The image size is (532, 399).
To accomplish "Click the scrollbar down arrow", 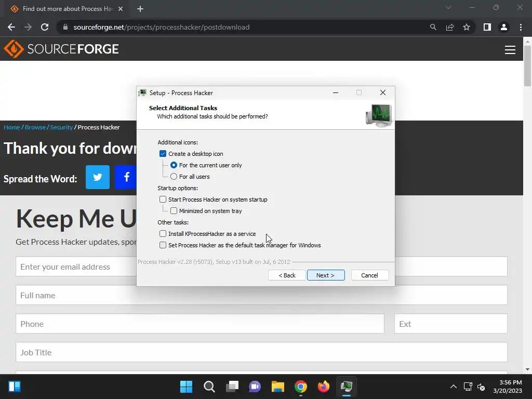I will tap(528, 369).
